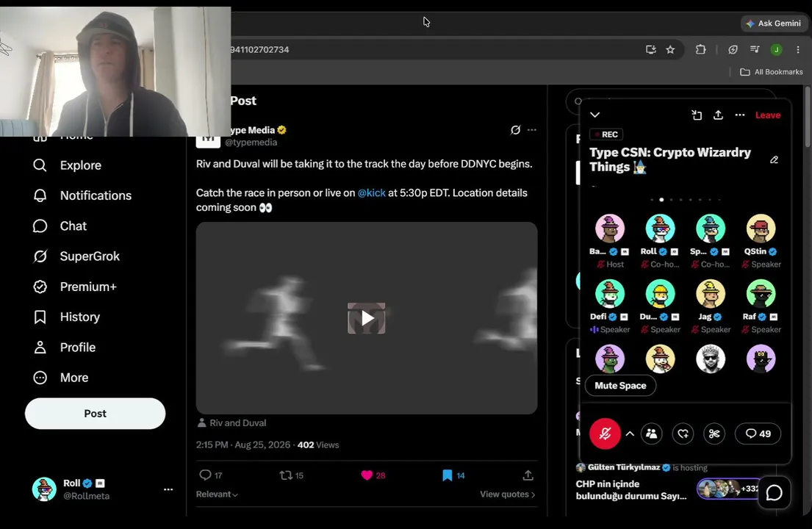Select Premium+ in the sidebar

tap(74, 287)
